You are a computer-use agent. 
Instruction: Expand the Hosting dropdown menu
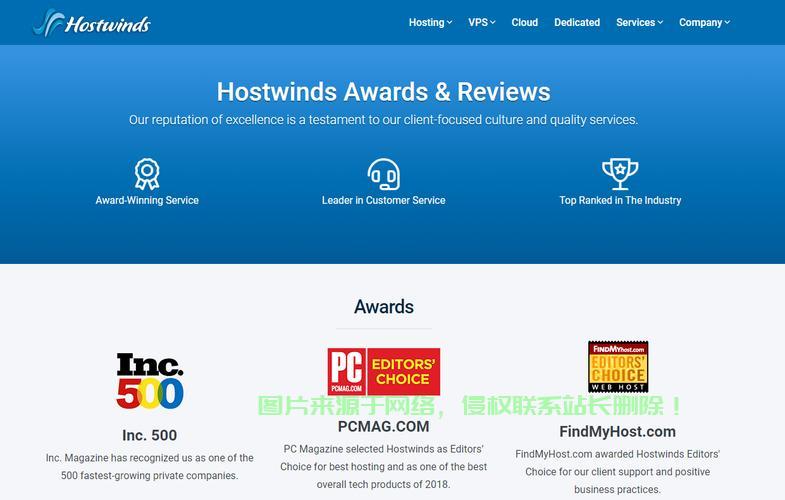point(430,22)
